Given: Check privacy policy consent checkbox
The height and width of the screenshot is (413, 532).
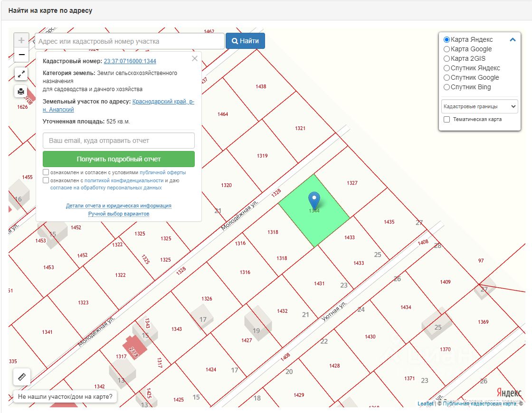Looking at the screenshot, I should [46, 180].
